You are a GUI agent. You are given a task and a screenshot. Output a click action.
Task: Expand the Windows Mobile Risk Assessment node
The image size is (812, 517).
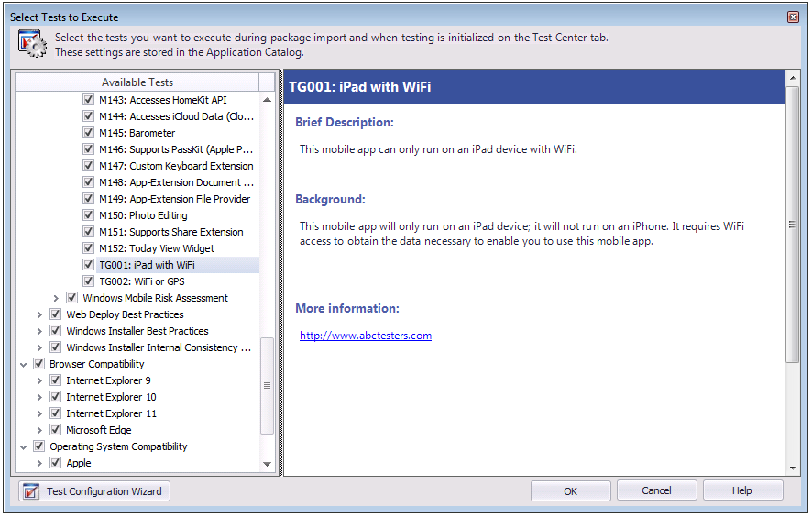(x=56, y=298)
